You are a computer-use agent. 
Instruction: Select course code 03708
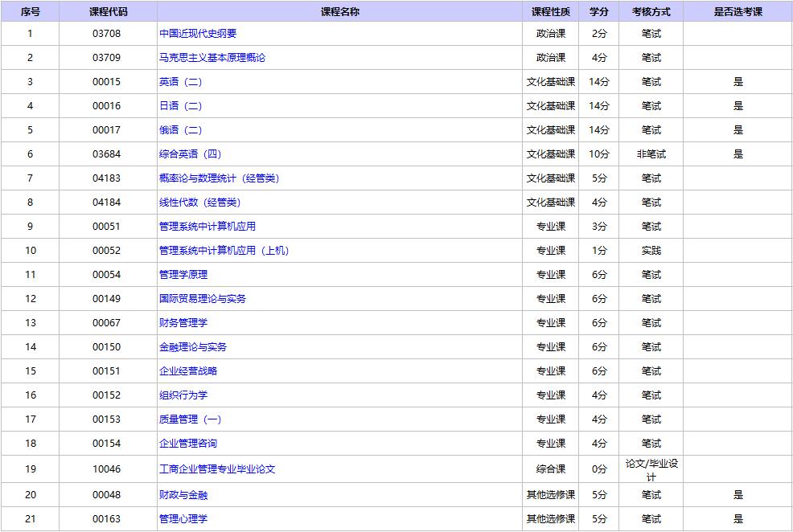[107, 33]
